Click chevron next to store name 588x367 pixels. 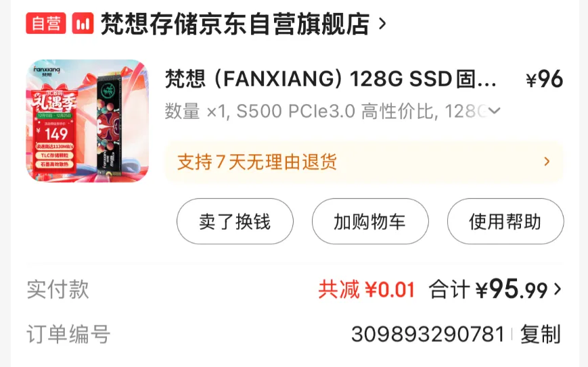[382, 24]
